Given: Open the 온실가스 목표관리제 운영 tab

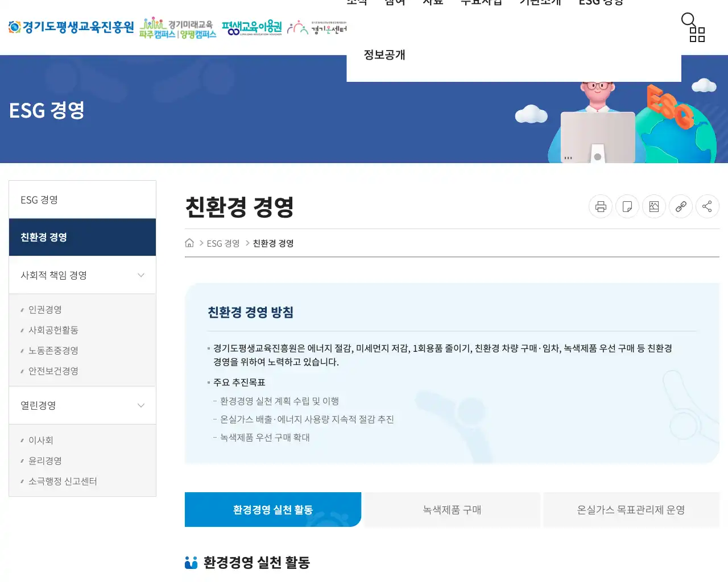Looking at the screenshot, I should (x=631, y=510).
